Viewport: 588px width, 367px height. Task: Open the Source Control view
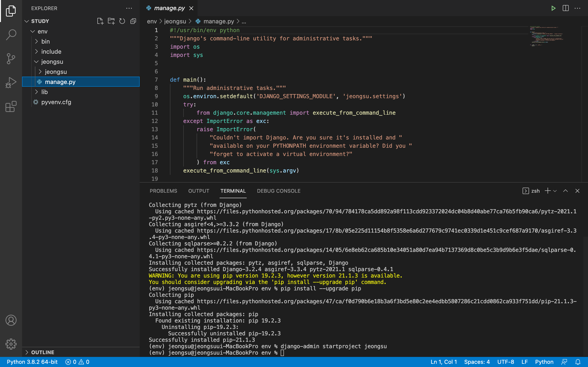(11, 58)
